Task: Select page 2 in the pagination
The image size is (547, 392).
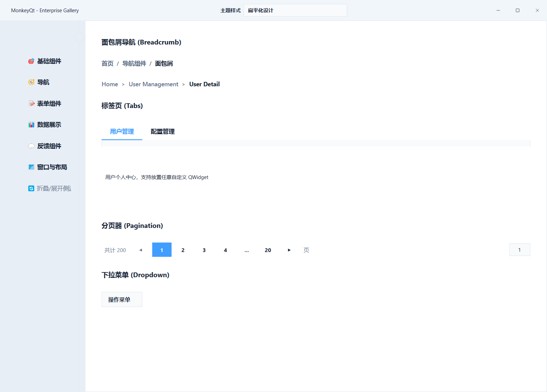Action: [x=183, y=250]
